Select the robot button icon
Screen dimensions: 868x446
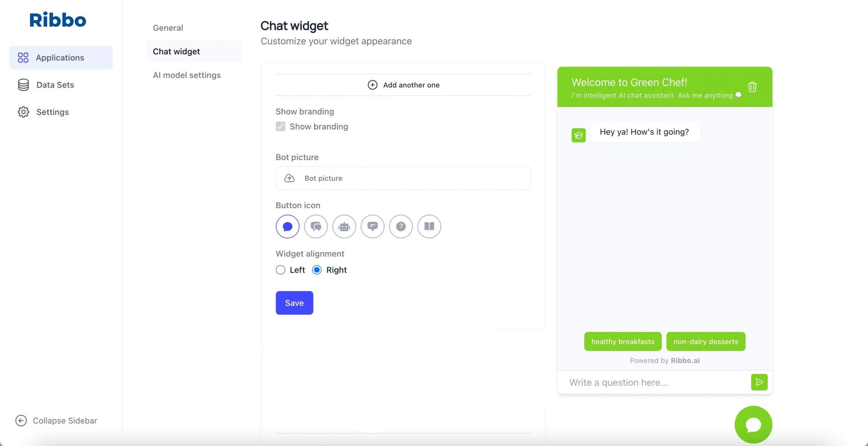tap(344, 226)
